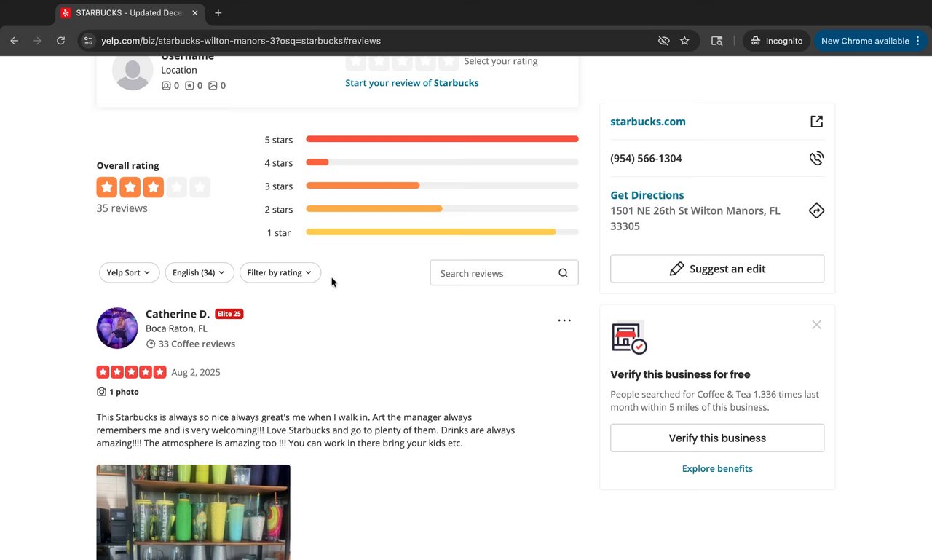The height and width of the screenshot is (560, 932).
Task: Open Chrome three-dot menu
Action: 918,41
